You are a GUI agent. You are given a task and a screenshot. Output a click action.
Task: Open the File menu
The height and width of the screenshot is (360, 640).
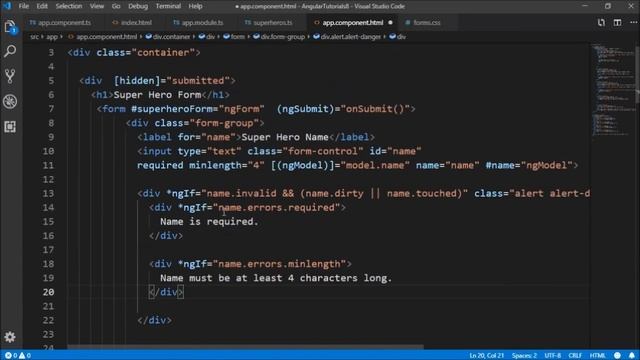point(24,6)
